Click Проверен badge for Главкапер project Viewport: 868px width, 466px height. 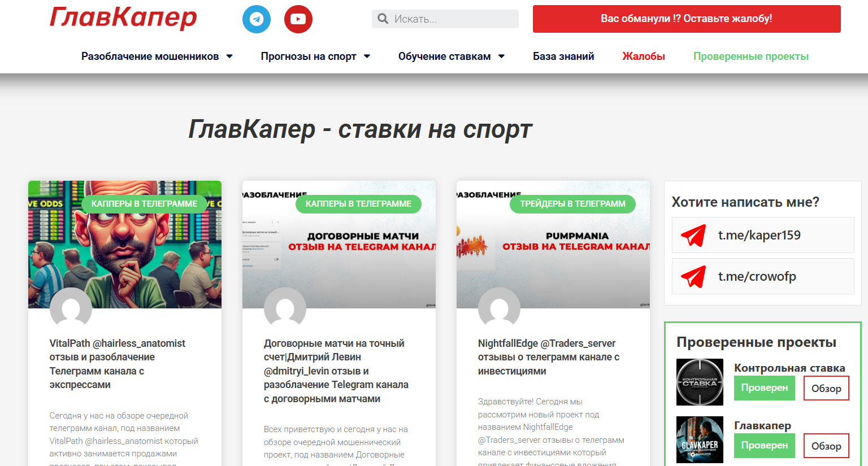click(x=764, y=445)
